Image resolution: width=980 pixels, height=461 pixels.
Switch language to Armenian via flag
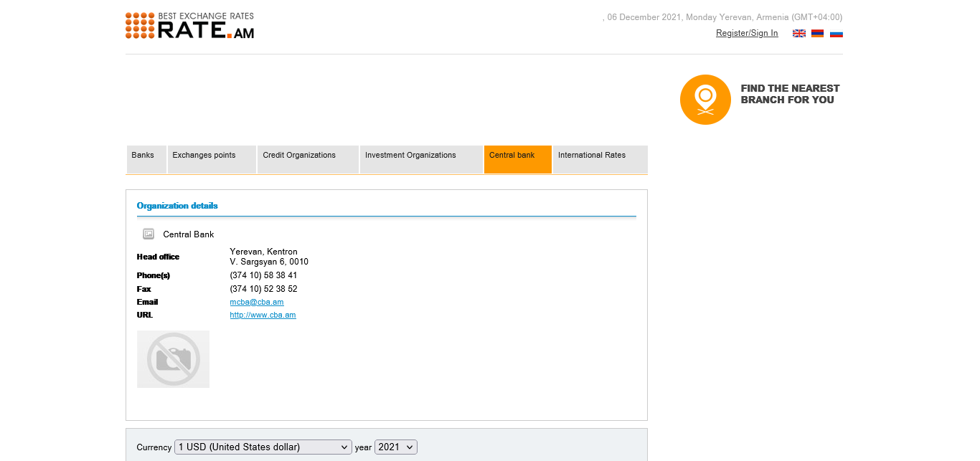point(817,34)
